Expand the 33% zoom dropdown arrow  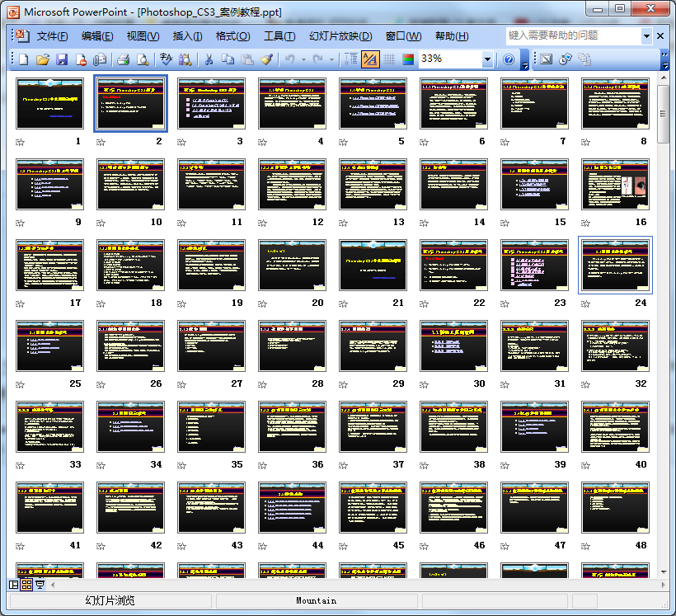[x=487, y=59]
